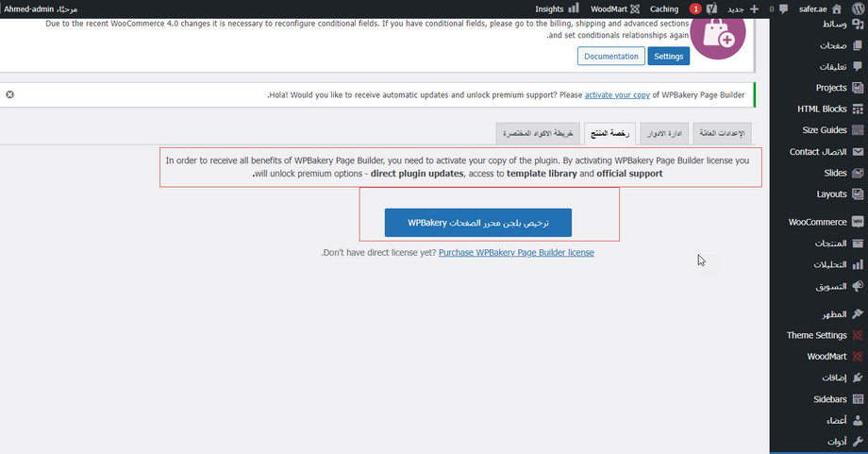Image resolution: width=868 pixels, height=454 pixels.
Task: Click the analytics chart icon beside التحليلات
Action: tap(858, 264)
